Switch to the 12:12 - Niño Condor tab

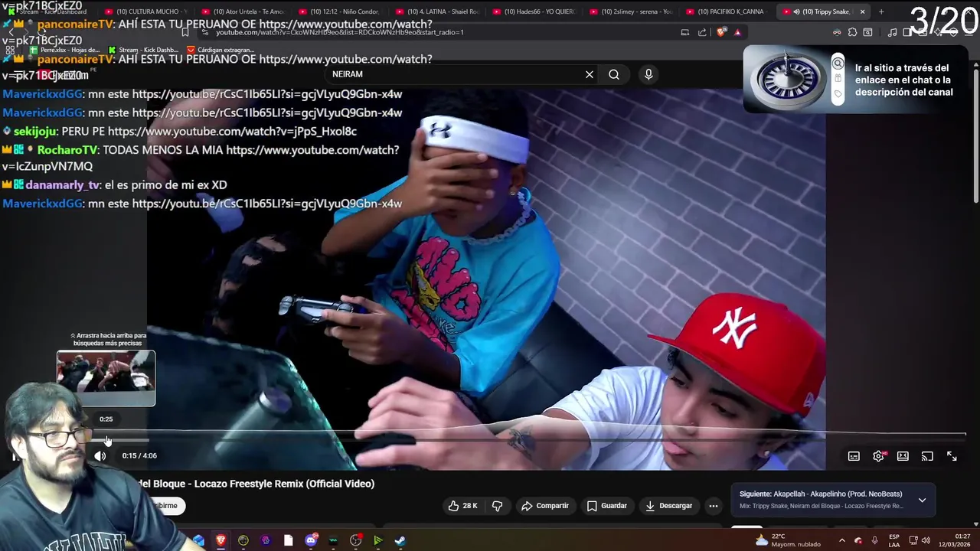coord(338,11)
